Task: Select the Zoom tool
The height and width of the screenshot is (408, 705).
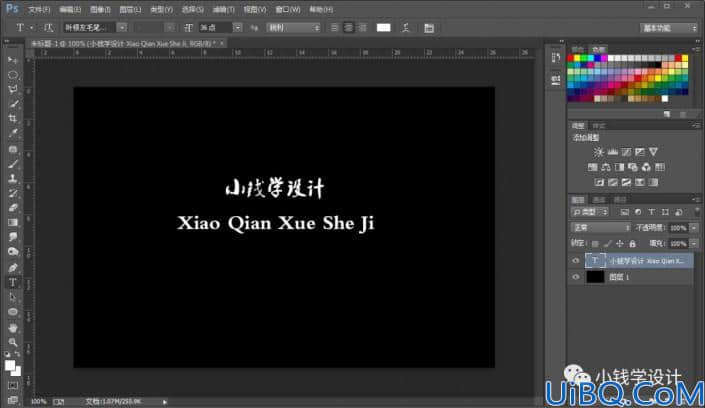Action: (x=13, y=342)
